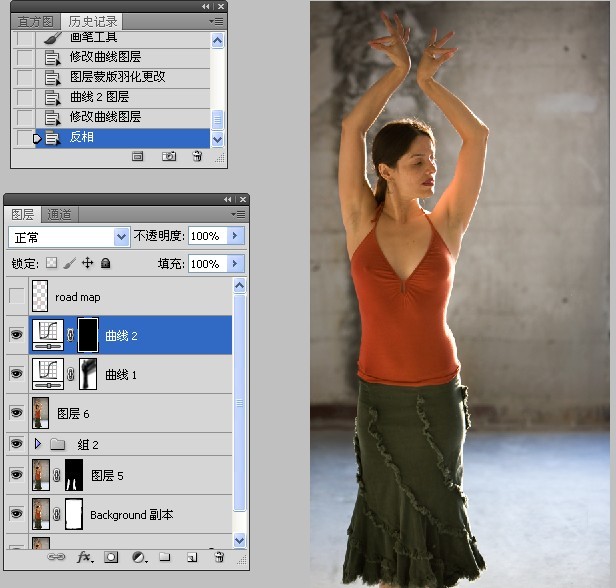Collapse History panel double-arrow icon
The image size is (616, 588).
tap(205, 7)
